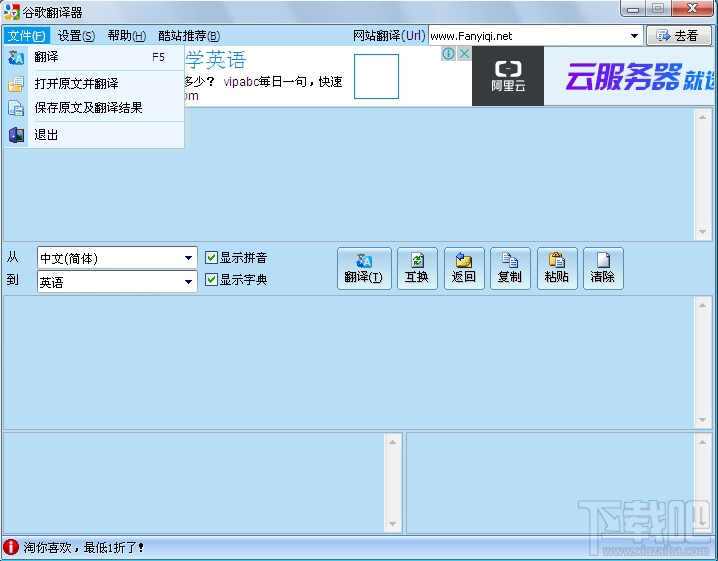Screen dimensions: 718x561
Task: Clear text with the 清除 button
Action: (x=603, y=268)
